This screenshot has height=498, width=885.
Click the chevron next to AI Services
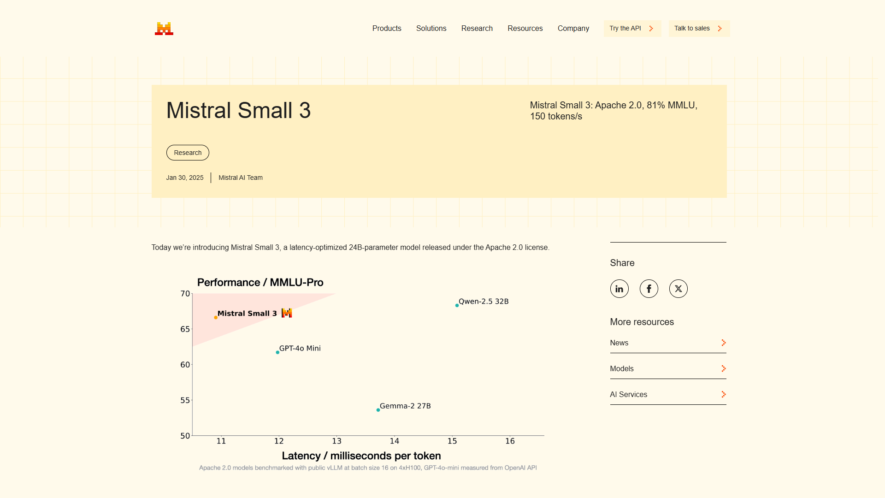(723, 394)
